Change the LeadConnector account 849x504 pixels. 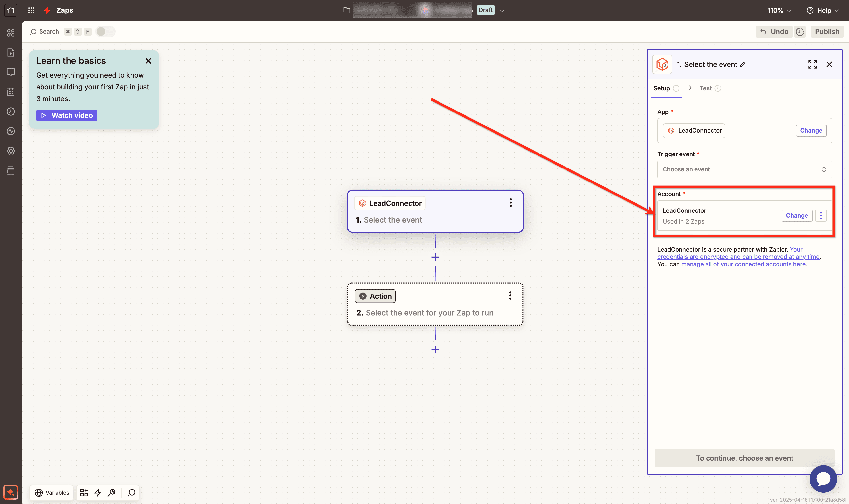click(796, 215)
